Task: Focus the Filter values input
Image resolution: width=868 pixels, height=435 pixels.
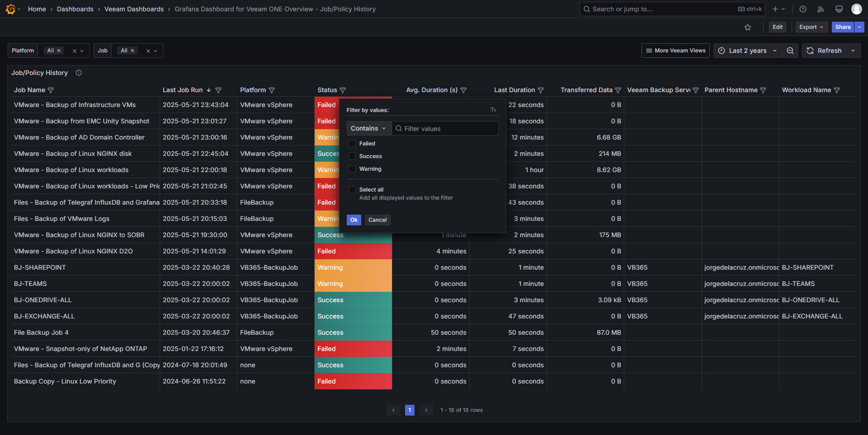Action: click(445, 129)
